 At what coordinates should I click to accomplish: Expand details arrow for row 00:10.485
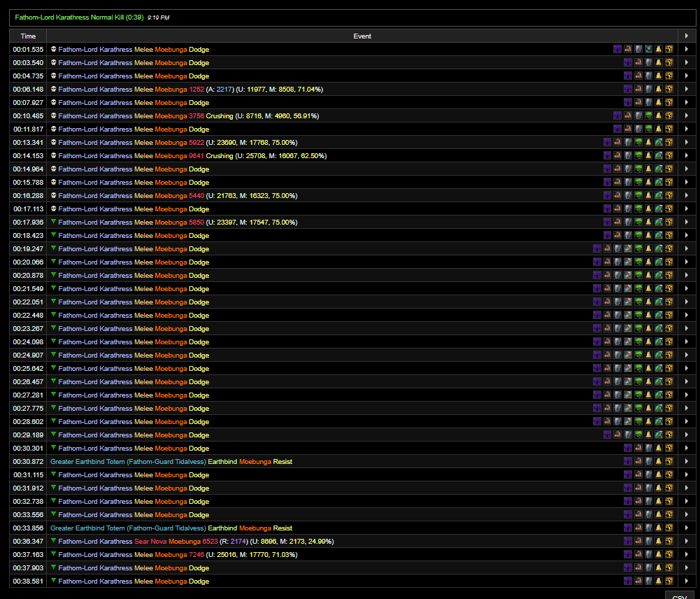687,115
